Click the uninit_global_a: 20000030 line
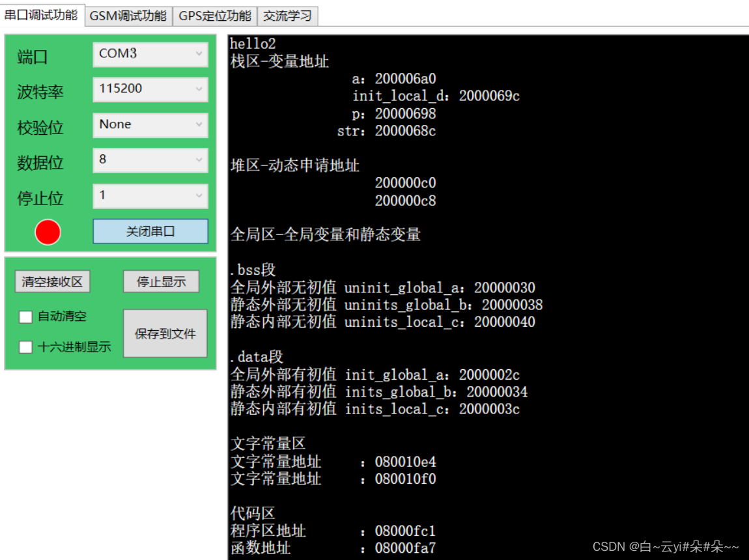 click(x=382, y=287)
